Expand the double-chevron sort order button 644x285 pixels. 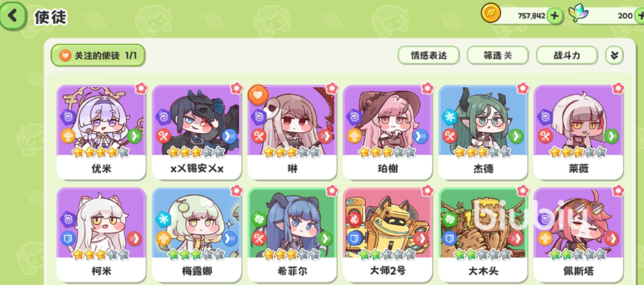pyautogui.click(x=614, y=55)
